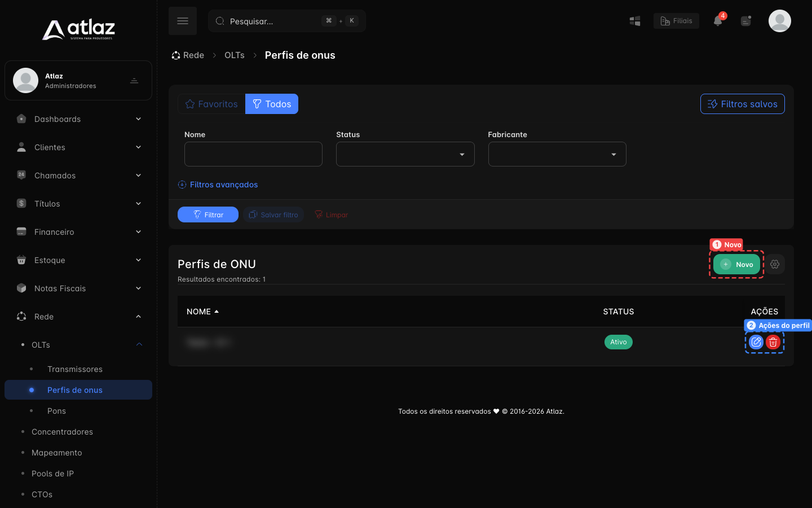Click the Dashboards sidebar icon
This screenshot has width=812, height=508.
(21, 119)
